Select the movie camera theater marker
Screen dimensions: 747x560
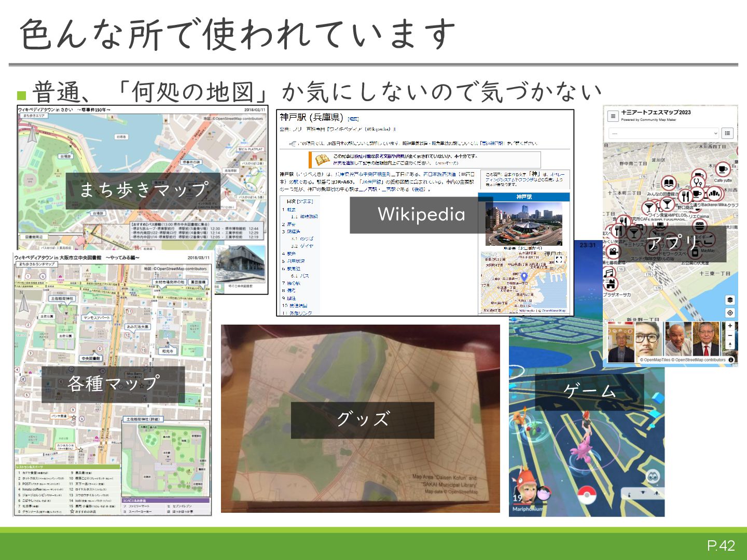pos(613,251)
